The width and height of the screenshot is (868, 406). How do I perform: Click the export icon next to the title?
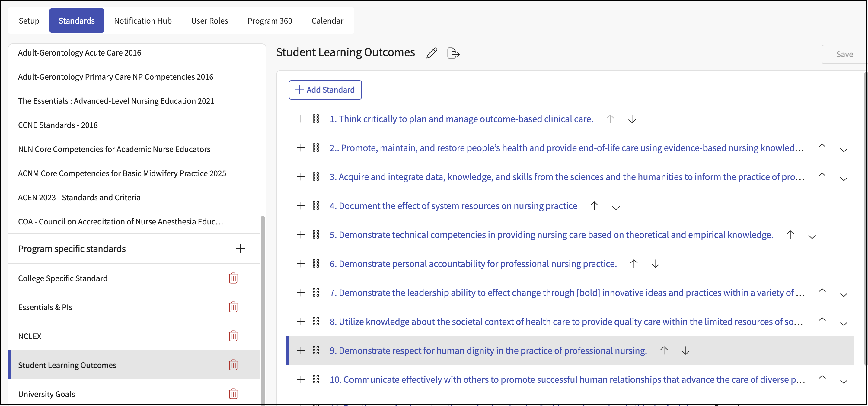click(453, 53)
